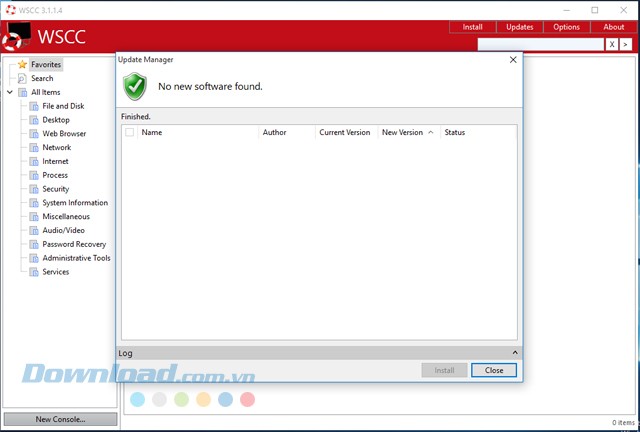Open the About menu in top bar
This screenshot has width=640, height=432.
tap(614, 27)
